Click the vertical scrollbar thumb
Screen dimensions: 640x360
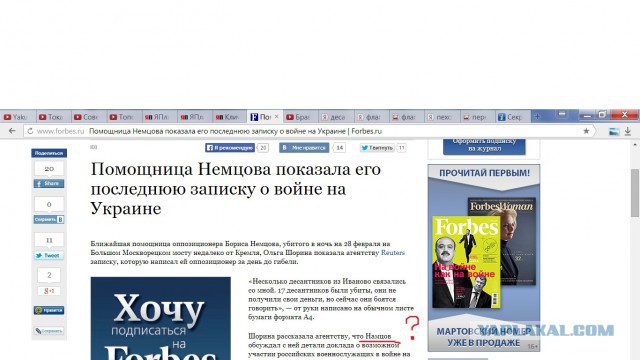pyautogui.click(x=635, y=193)
